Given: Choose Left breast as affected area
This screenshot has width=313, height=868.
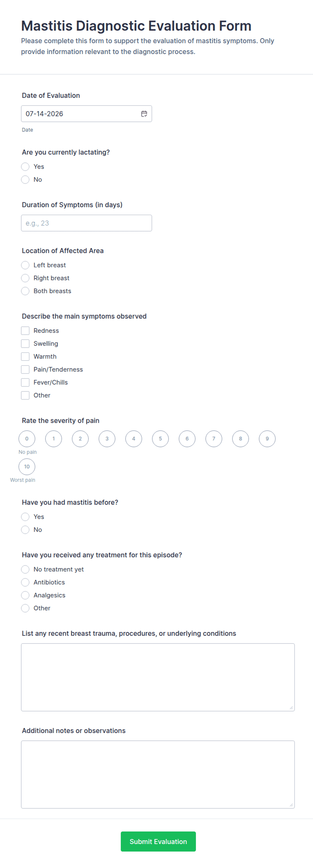Looking at the screenshot, I should (25, 265).
